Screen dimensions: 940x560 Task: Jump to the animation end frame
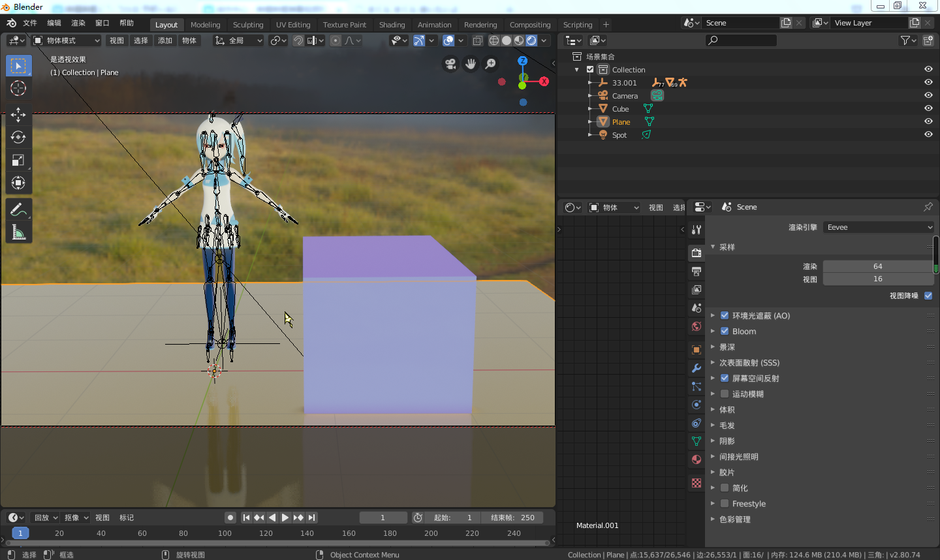point(312,518)
